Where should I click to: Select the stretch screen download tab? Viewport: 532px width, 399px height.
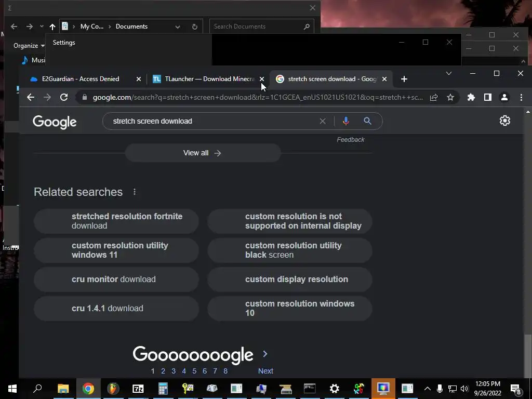pyautogui.click(x=332, y=79)
